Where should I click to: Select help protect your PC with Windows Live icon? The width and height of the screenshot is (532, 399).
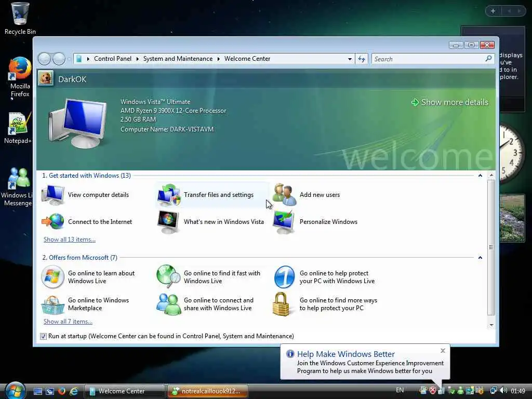pyautogui.click(x=284, y=277)
